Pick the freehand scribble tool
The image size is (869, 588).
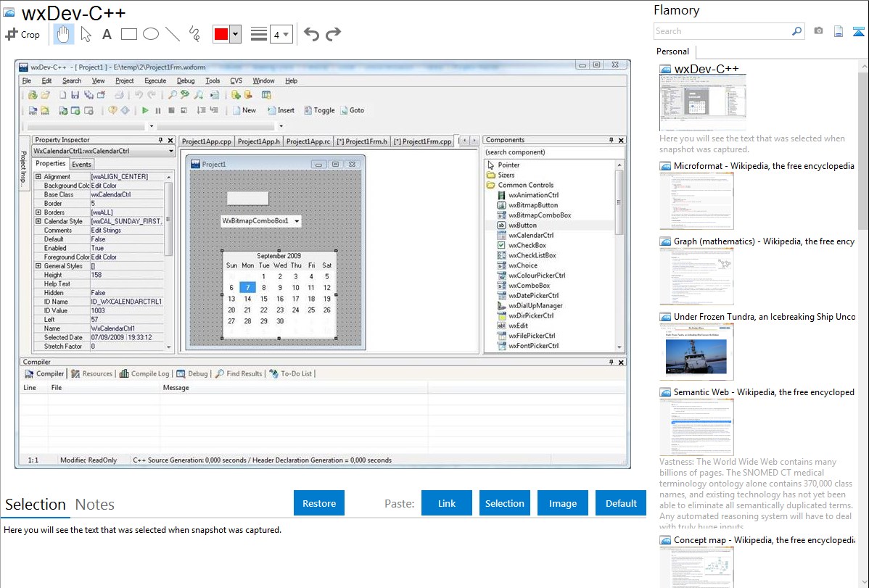(x=194, y=34)
